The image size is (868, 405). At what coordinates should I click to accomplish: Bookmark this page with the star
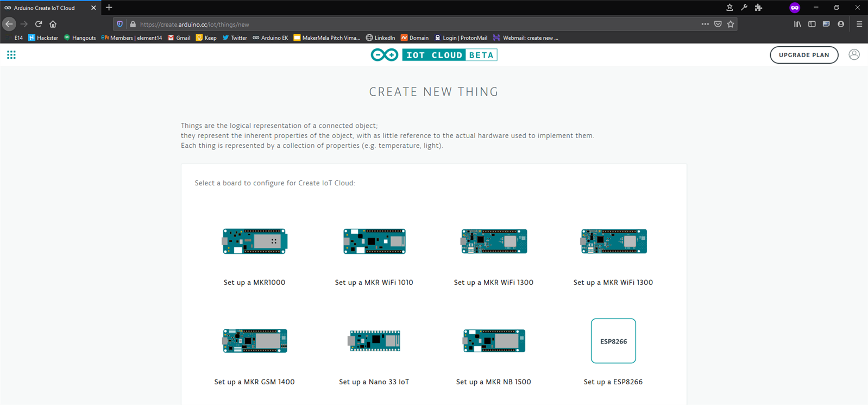[x=731, y=24]
